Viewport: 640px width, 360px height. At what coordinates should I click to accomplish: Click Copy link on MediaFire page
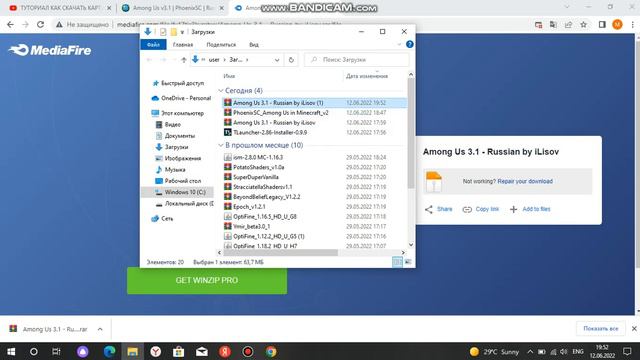[x=481, y=209]
